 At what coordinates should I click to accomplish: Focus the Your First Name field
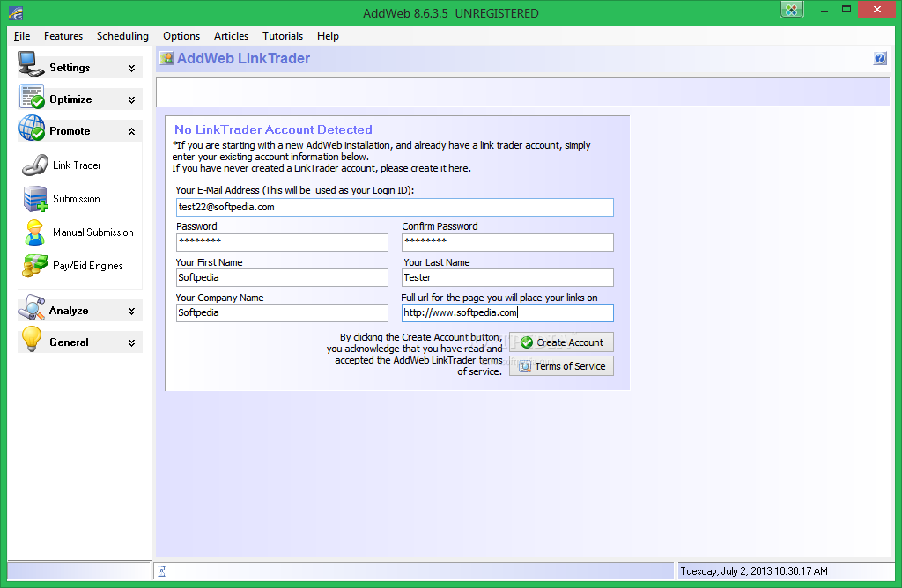282,277
